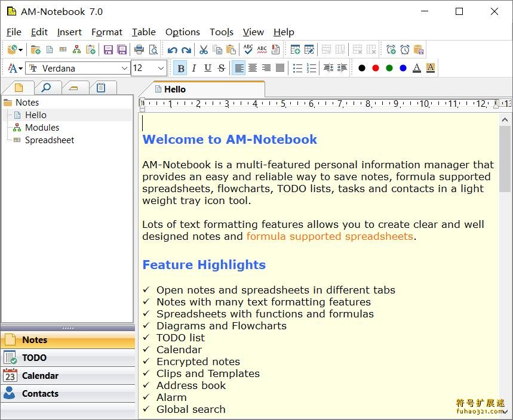The image size is (513, 420).
Task: Toggle italic formatting
Action: pos(194,68)
